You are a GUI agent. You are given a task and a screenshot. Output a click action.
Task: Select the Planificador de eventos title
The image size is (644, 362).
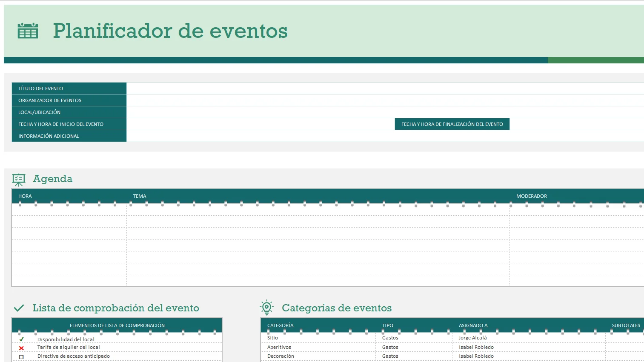pos(170,31)
